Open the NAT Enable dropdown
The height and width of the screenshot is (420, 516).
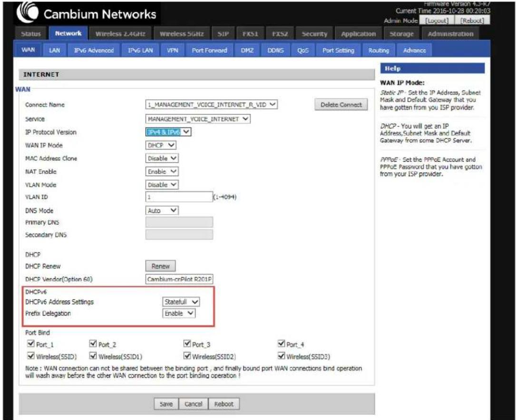162,171
